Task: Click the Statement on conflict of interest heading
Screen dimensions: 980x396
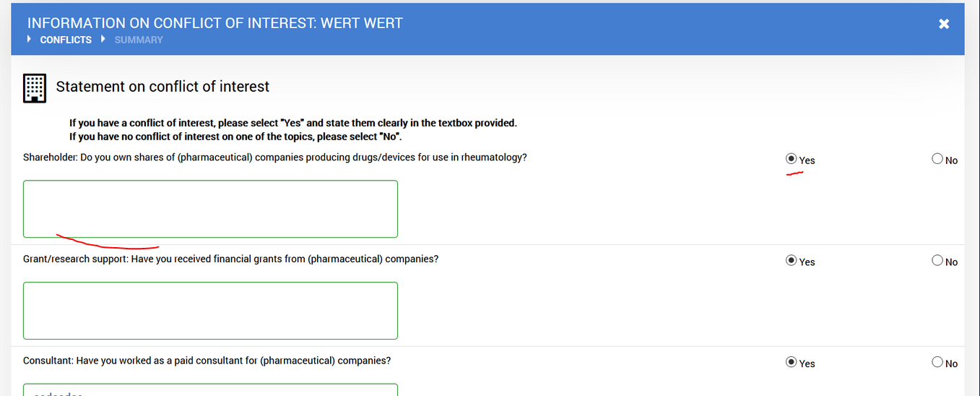Action: click(x=162, y=87)
